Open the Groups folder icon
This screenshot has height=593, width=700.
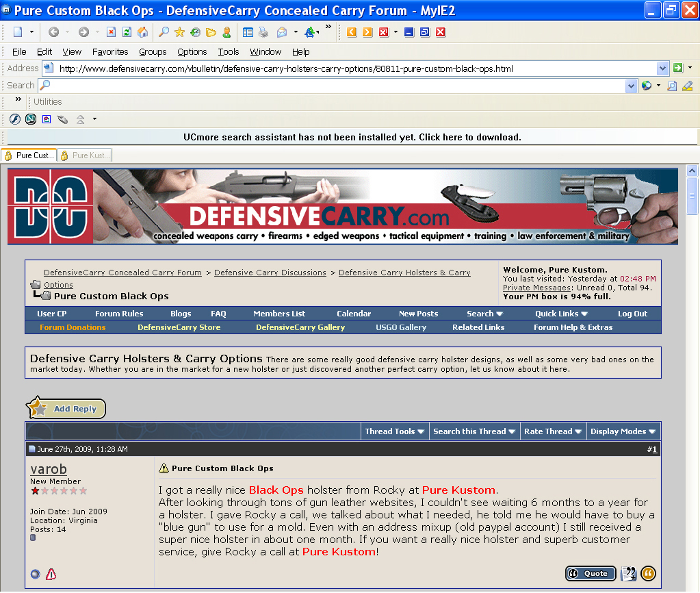point(211,32)
